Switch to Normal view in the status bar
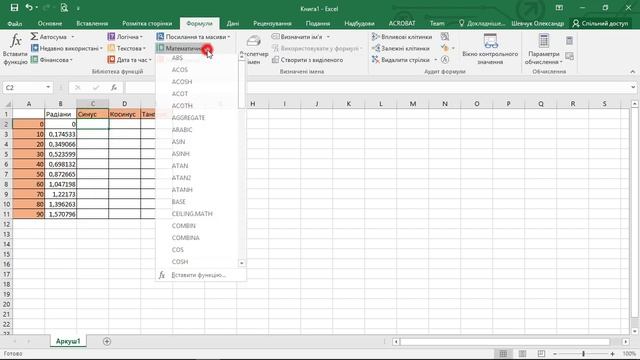The width and height of the screenshot is (640, 360). [503, 353]
